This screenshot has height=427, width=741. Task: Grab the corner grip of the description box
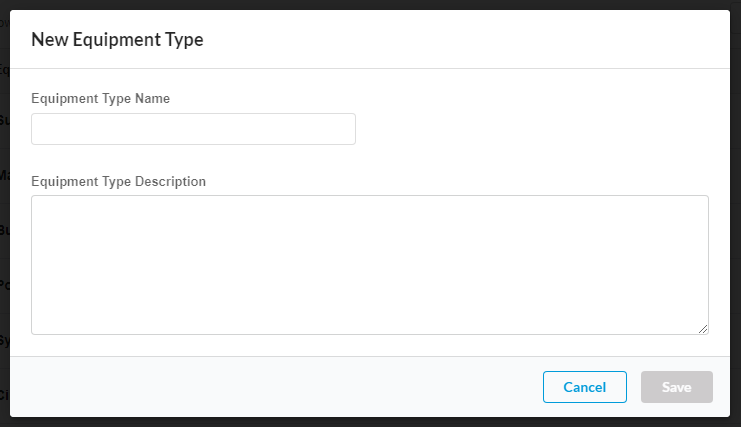[703, 328]
